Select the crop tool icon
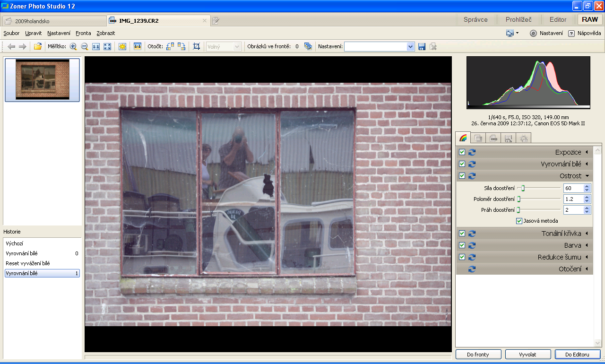605x364 pixels. [197, 46]
